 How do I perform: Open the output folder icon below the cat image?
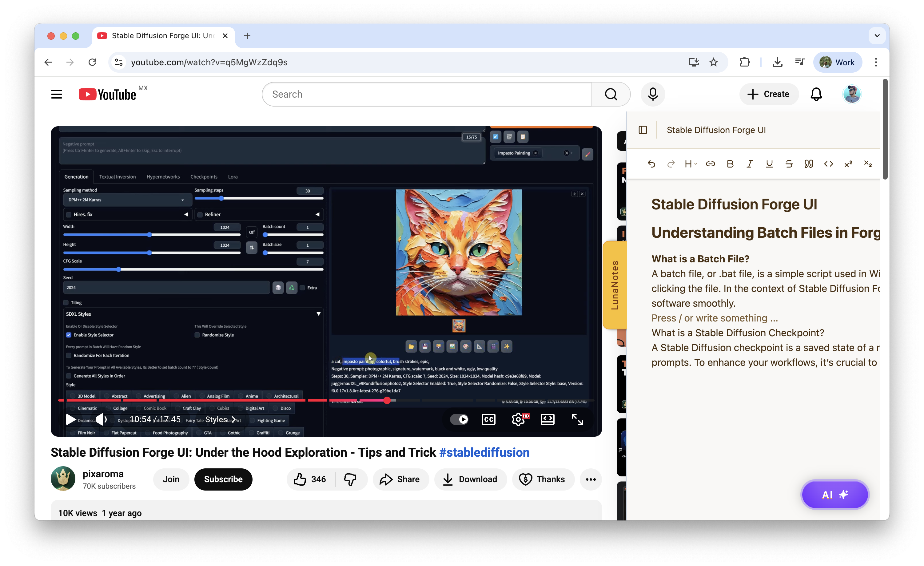click(411, 346)
